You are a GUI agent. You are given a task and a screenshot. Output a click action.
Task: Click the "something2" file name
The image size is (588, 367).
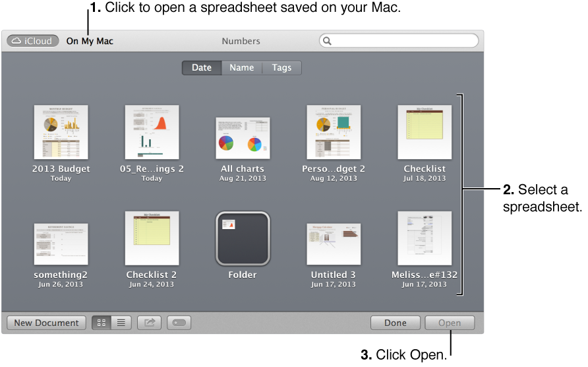point(61,275)
